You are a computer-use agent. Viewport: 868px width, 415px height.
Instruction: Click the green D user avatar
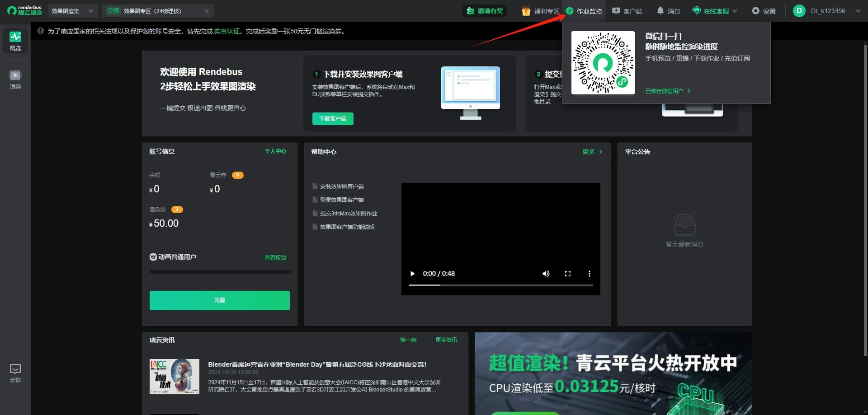[799, 11]
